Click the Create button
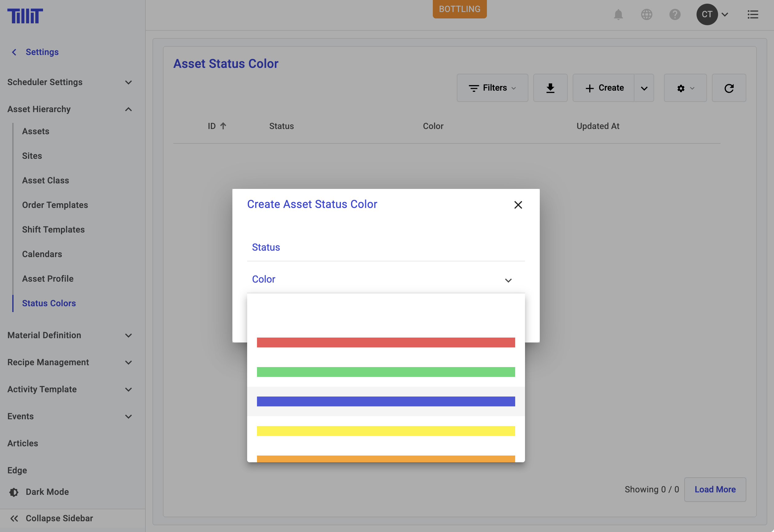This screenshot has height=532, width=774. click(604, 88)
